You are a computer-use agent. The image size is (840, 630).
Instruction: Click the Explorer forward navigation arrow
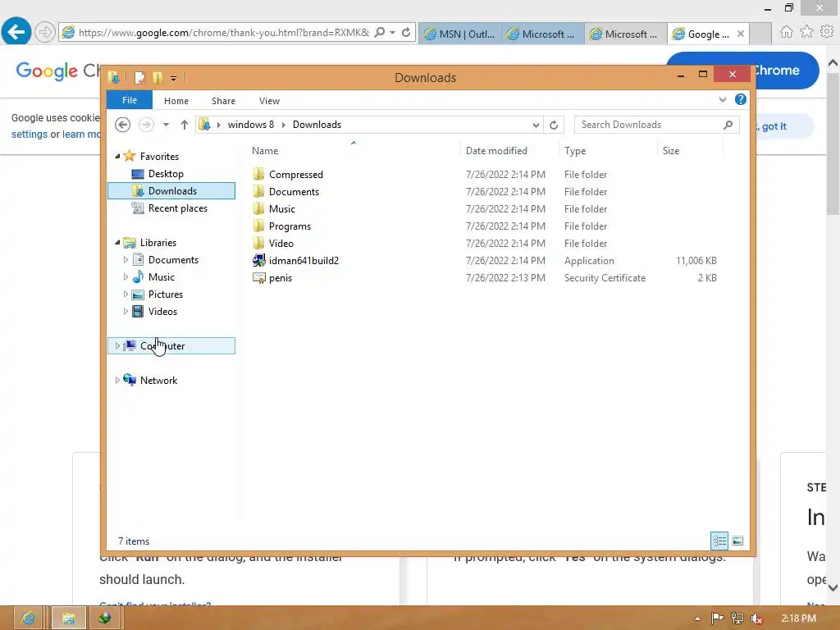[146, 125]
